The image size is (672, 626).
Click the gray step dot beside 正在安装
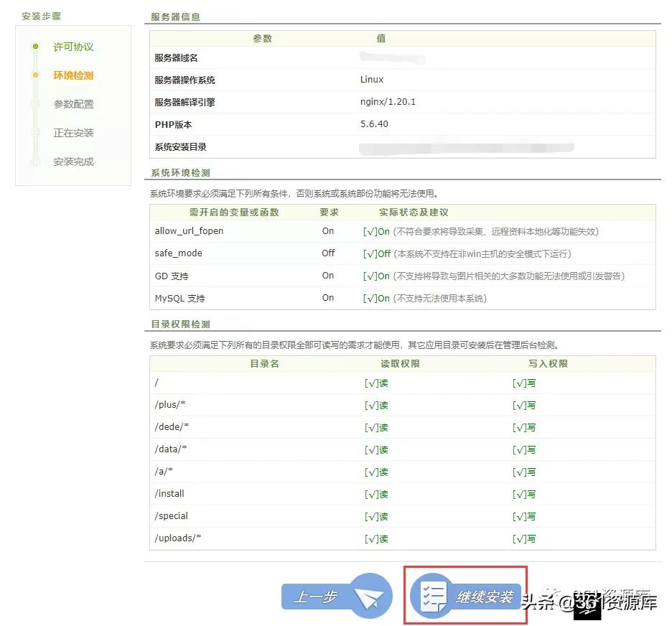(35, 133)
